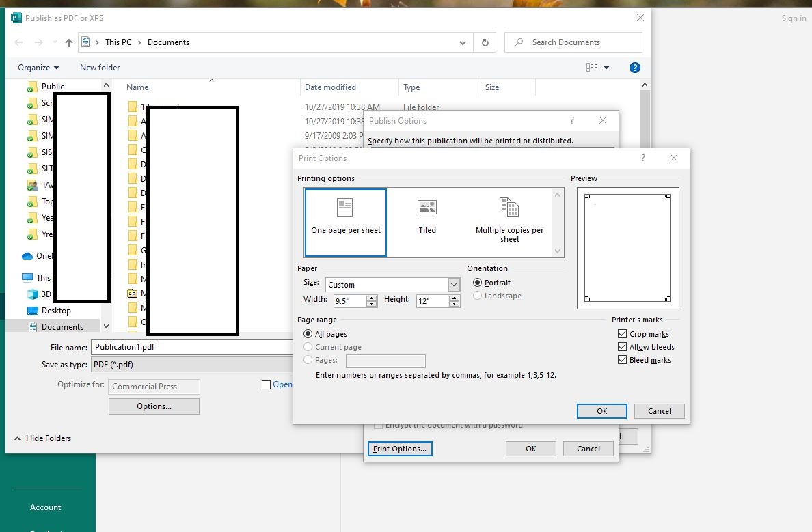Viewport: 812px width, 532px height.
Task: Click OK in Publish Options dialog
Action: (x=531, y=449)
